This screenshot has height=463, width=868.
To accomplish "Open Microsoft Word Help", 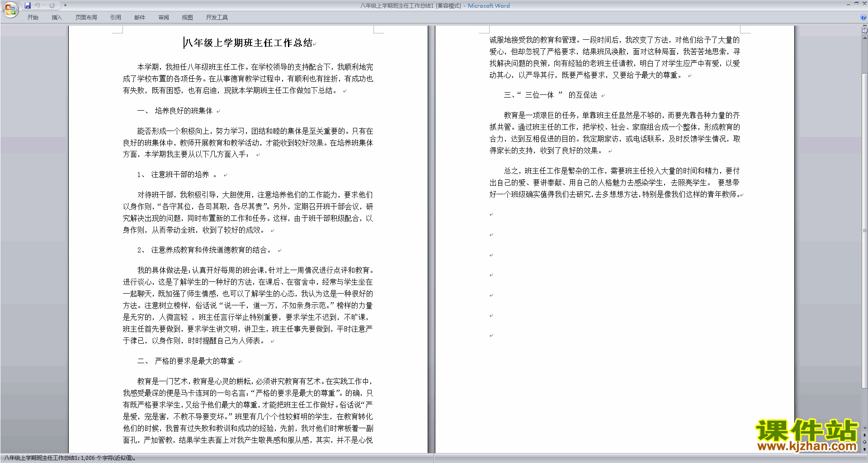I will click(x=863, y=18).
